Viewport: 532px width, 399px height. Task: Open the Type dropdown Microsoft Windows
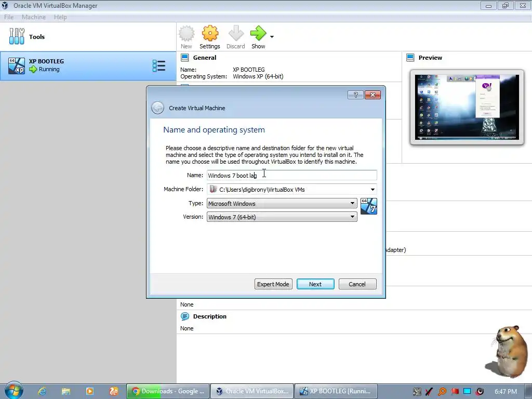tap(282, 203)
